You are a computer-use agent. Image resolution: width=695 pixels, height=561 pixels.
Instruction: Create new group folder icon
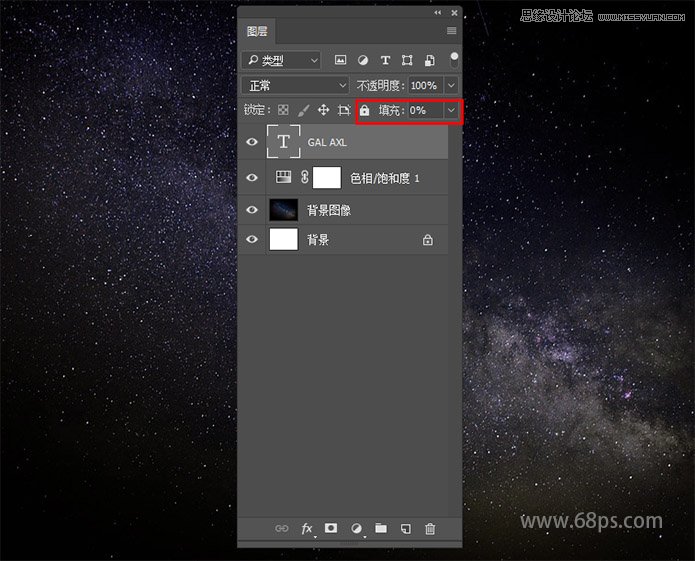[381, 528]
